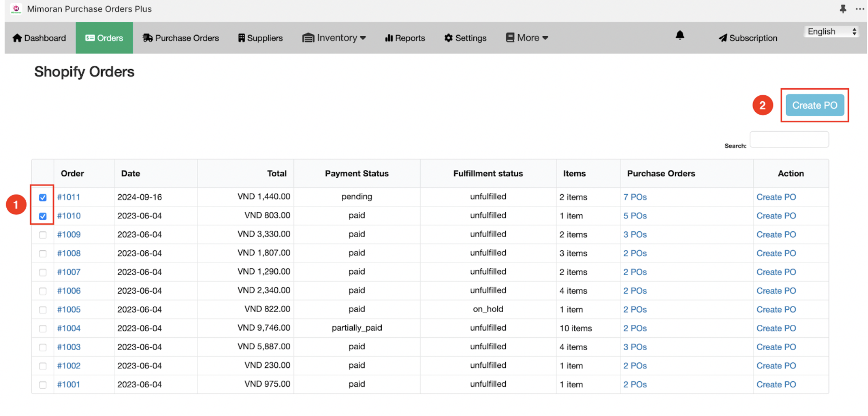Uncheck the checkbox for order #1011
The width and height of the screenshot is (868, 416).
43,197
